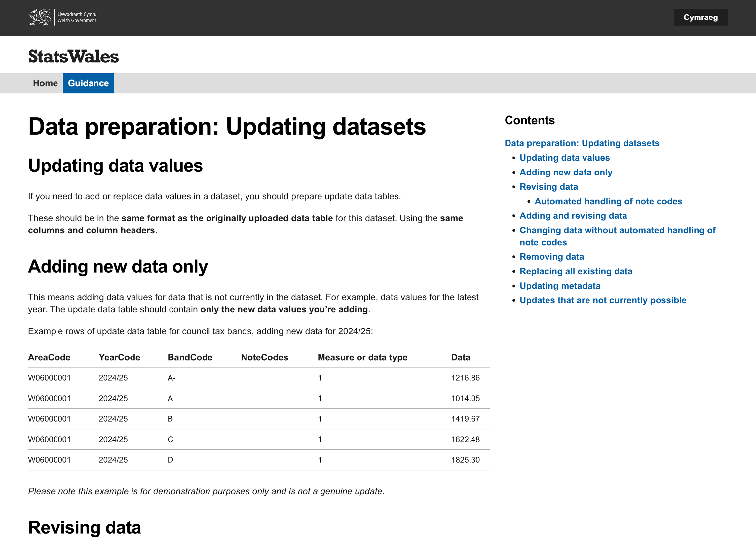
Task: Follow the 'Updating data values' link
Action: (565, 158)
